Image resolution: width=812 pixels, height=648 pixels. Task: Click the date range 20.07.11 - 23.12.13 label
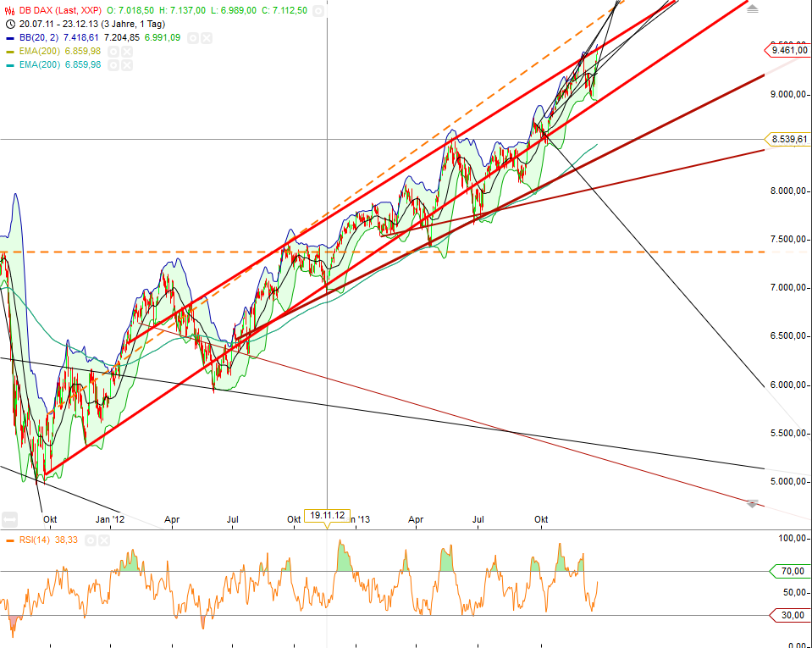pos(92,24)
